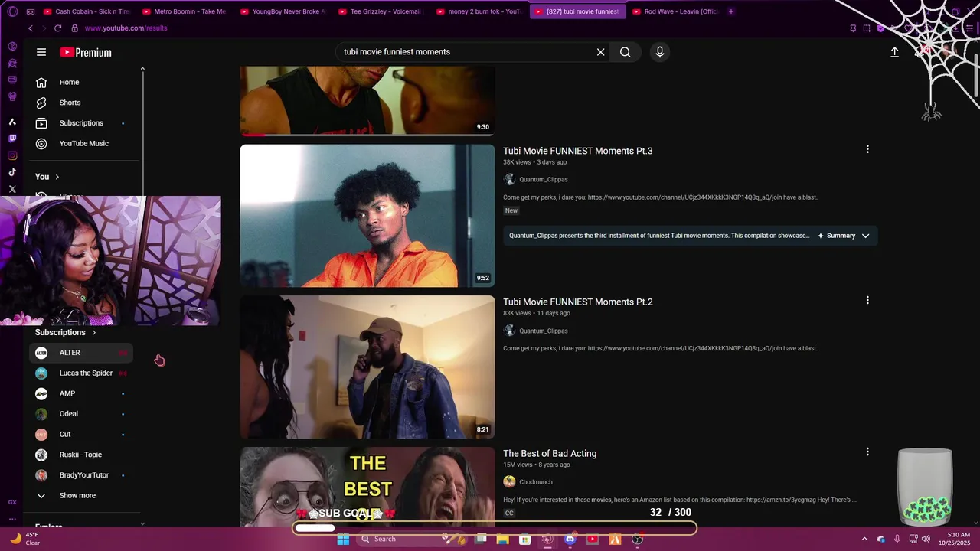Image resolution: width=980 pixels, height=551 pixels.
Task: Open Discord from taskbar
Action: 570,539
